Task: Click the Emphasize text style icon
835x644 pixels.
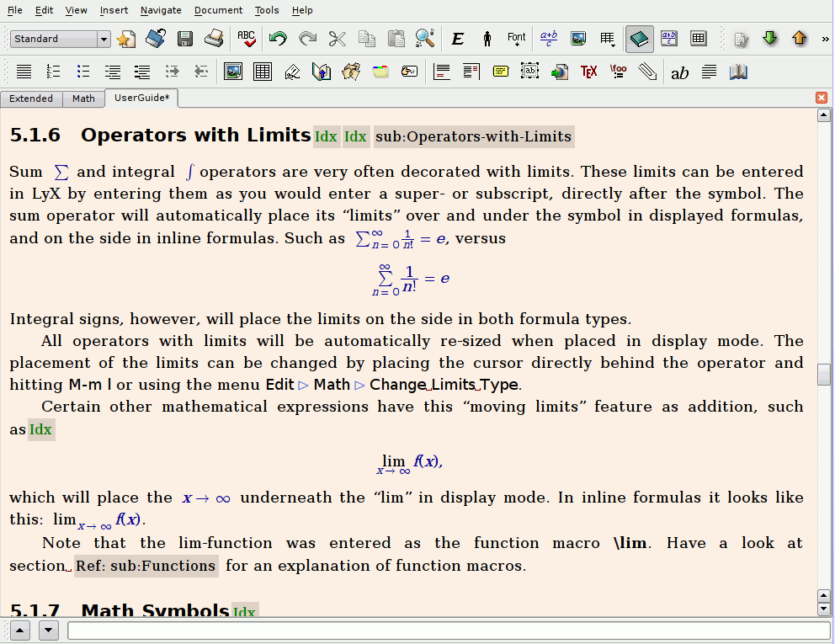Action: pyautogui.click(x=458, y=39)
